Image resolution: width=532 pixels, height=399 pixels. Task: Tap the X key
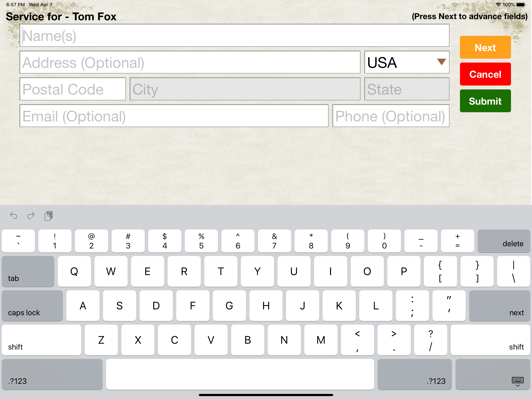[138, 340]
